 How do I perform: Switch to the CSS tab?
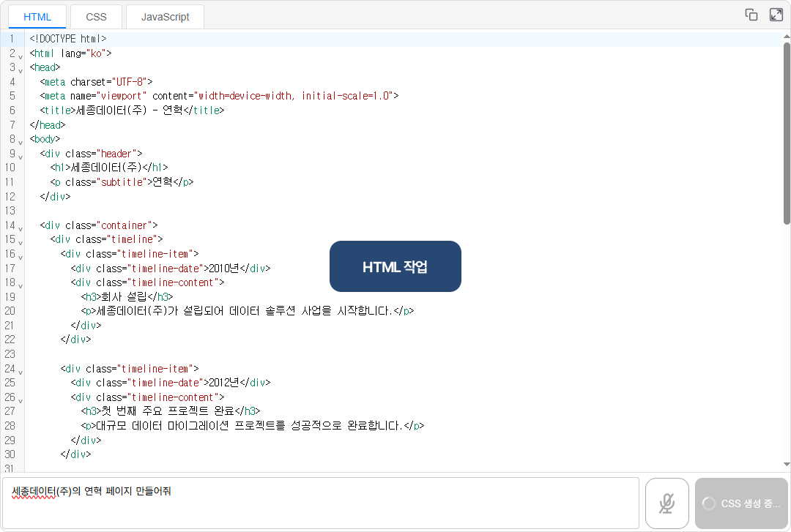click(x=96, y=17)
